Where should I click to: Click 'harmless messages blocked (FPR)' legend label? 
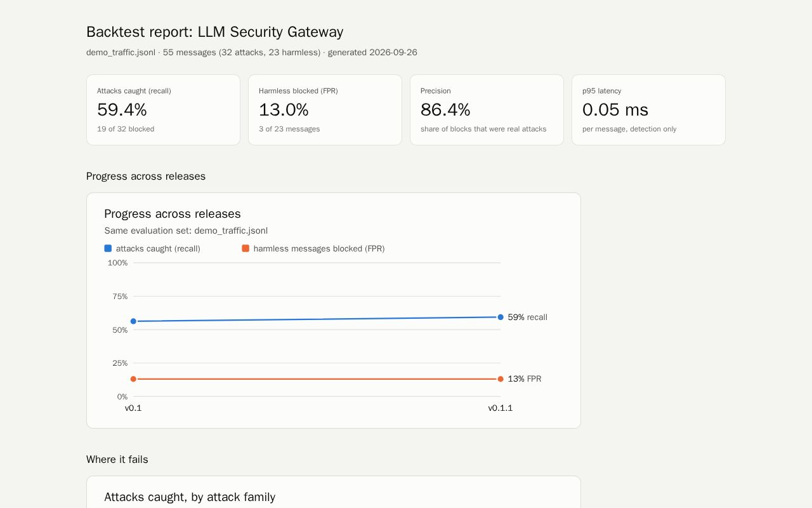click(319, 248)
